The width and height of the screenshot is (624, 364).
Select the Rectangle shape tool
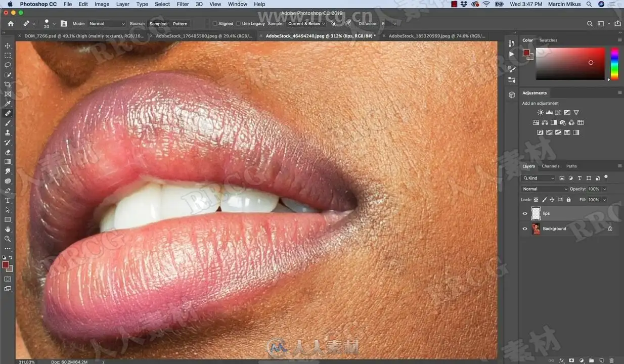click(x=8, y=219)
